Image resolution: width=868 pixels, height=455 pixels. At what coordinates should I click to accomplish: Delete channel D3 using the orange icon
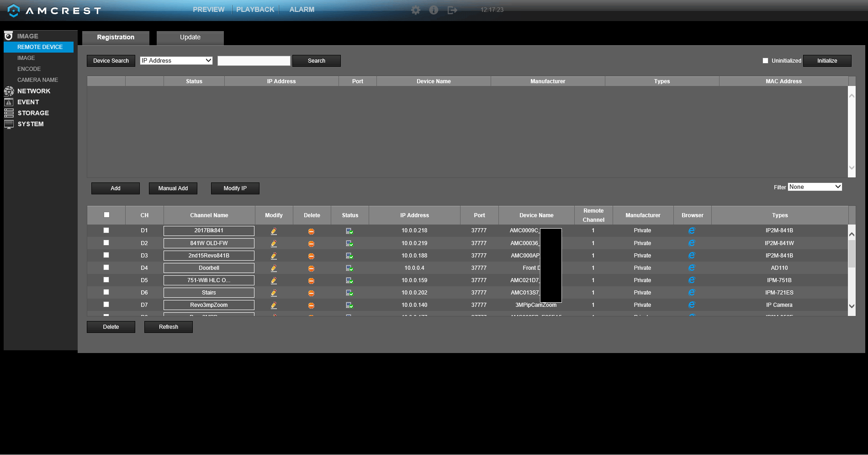point(311,256)
